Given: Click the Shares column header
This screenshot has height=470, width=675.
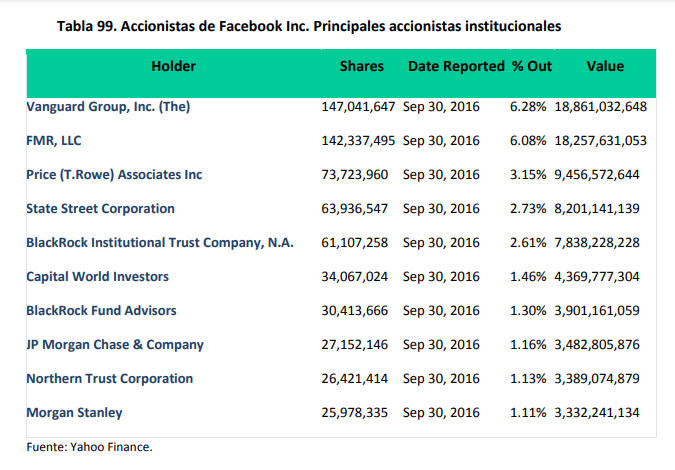Looking at the screenshot, I should (361, 67).
